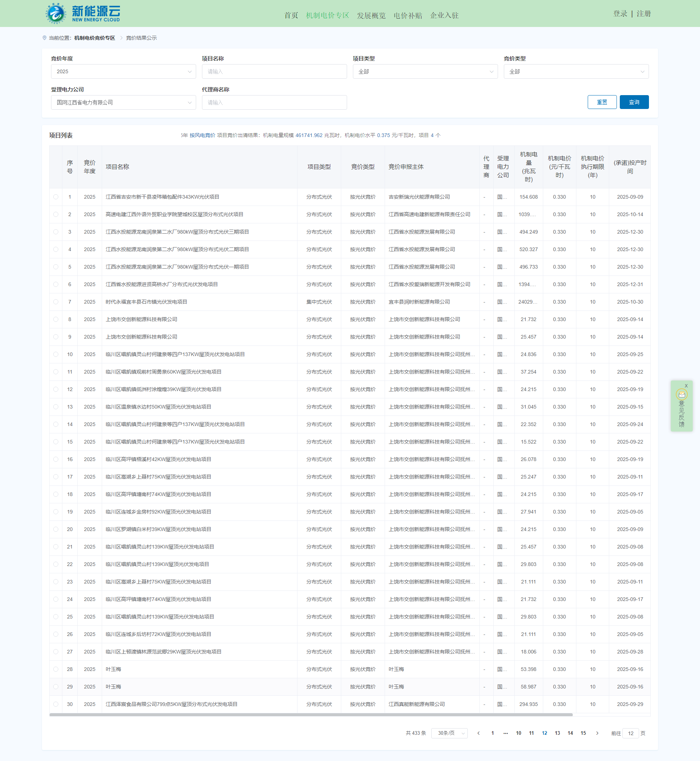The height and width of the screenshot is (761, 700).
Task: Expand the 受理电力公司 dropdown
Action: coord(123,103)
